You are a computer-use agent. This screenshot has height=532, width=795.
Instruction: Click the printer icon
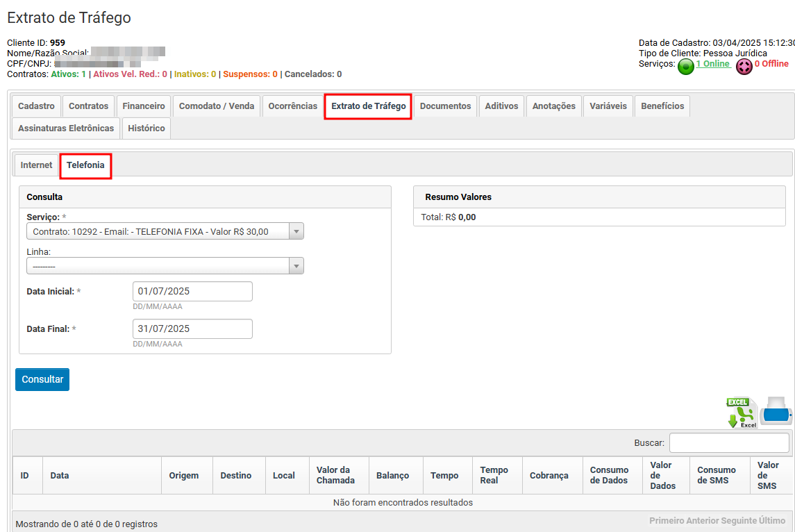coord(776,412)
